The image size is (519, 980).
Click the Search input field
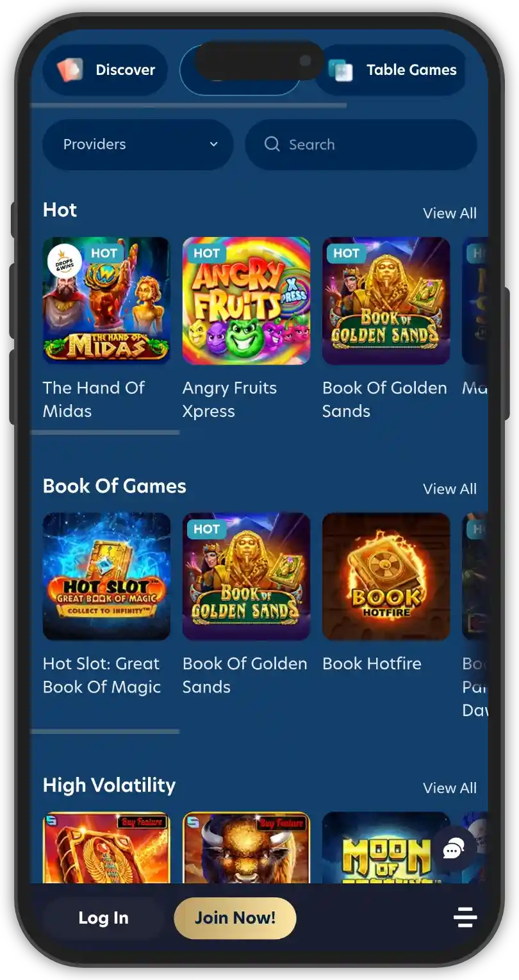pyautogui.click(x=361, y=144)
